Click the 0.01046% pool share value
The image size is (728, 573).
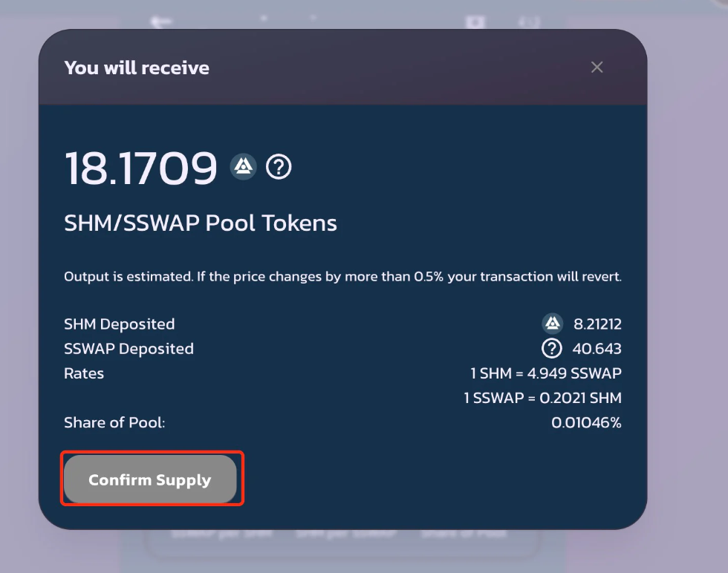tap(586, 422)
